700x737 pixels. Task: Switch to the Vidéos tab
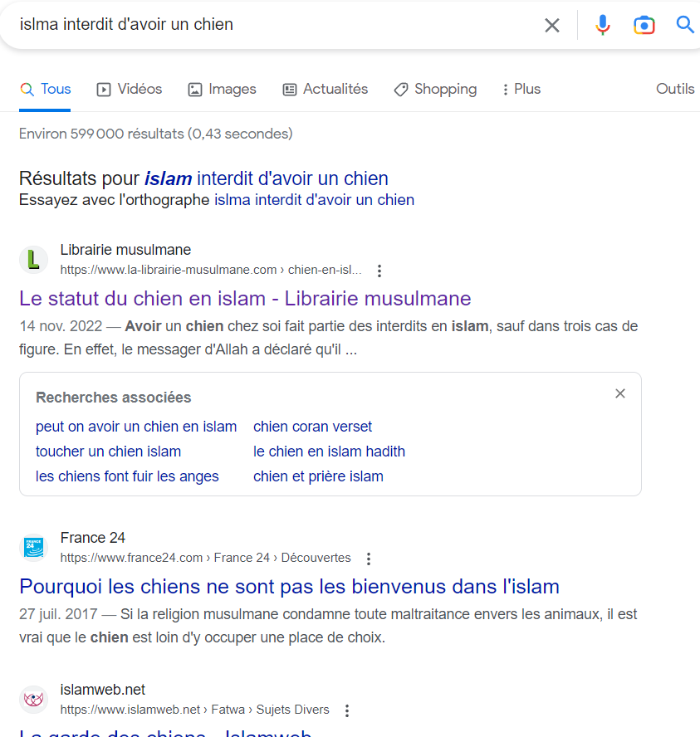click(x=130, y=89)
